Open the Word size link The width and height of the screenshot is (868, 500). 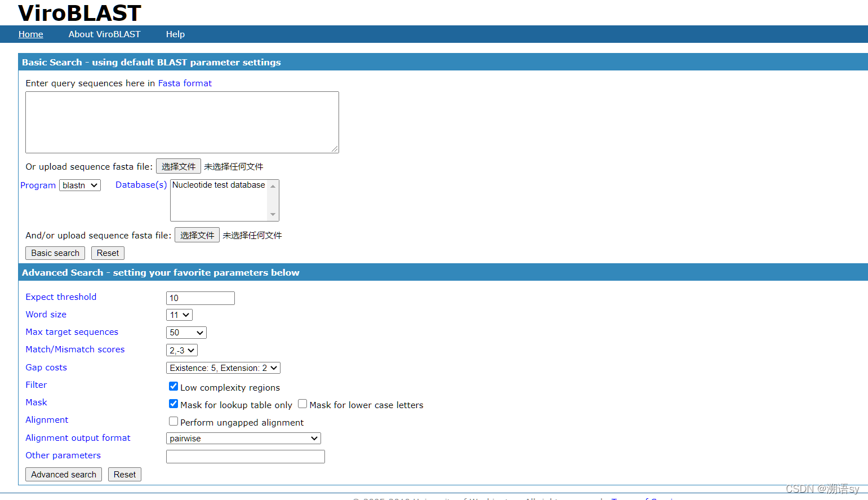click(x=46, y=315)
